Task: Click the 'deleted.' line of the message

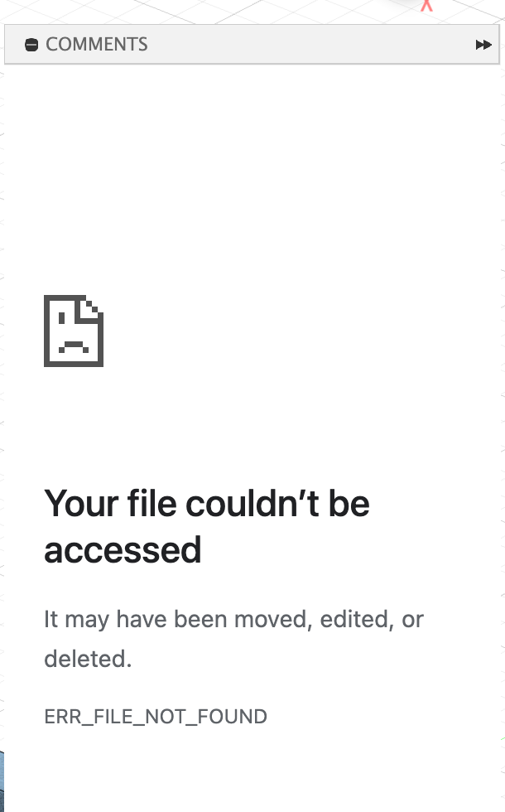Action: tap(88, 660)
